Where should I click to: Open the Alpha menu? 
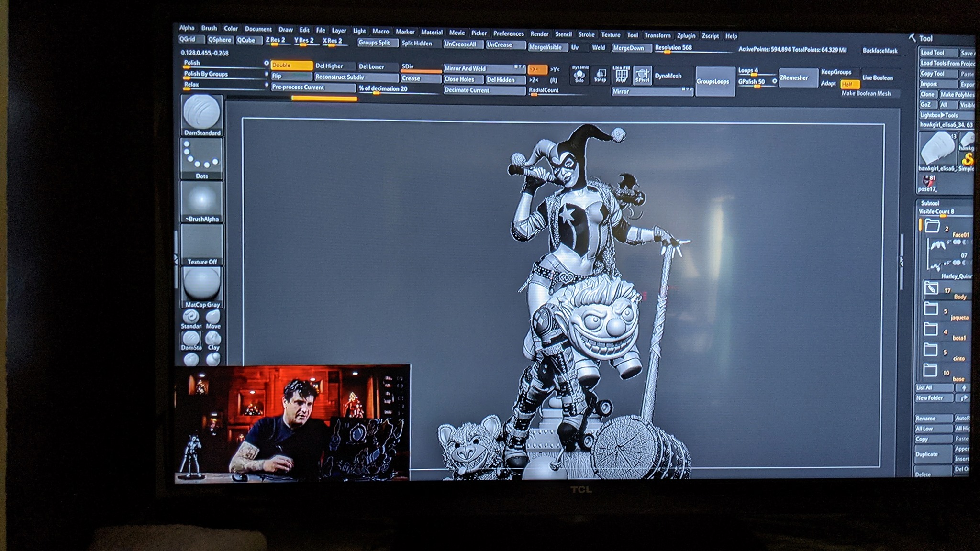tap(187, 28)
